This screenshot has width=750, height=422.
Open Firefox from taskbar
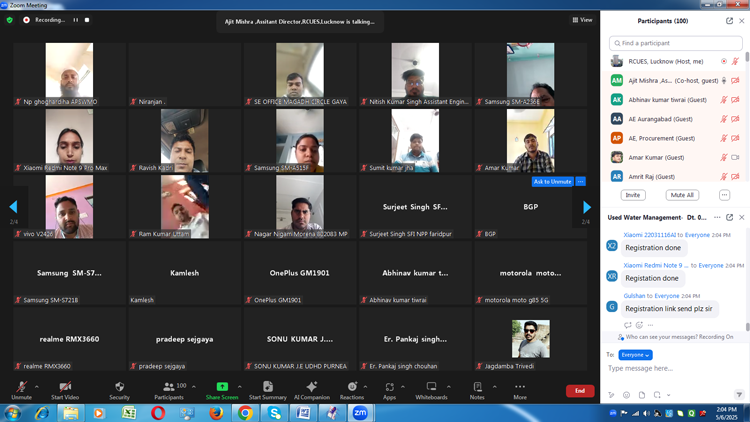[x=216, y=413]
